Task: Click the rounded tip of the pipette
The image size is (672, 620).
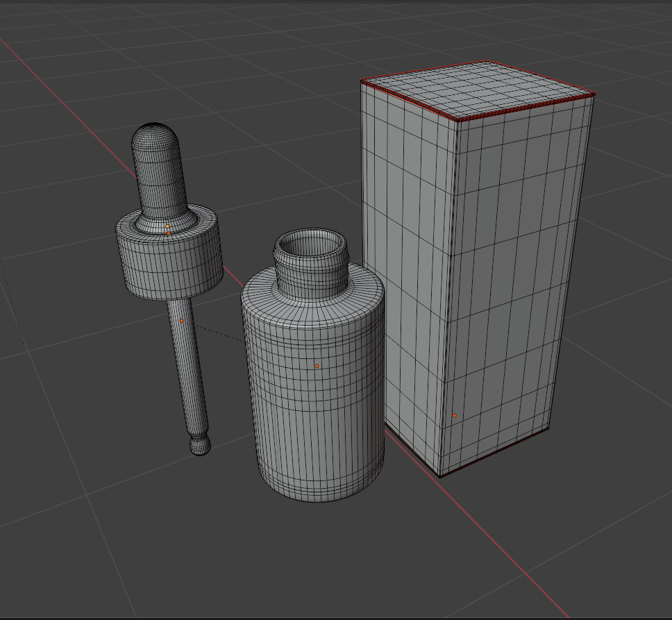Action: [x=200, y=446]
